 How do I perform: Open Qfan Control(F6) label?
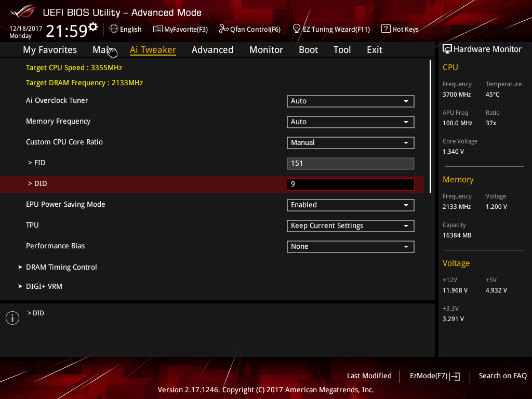point(255,29)
